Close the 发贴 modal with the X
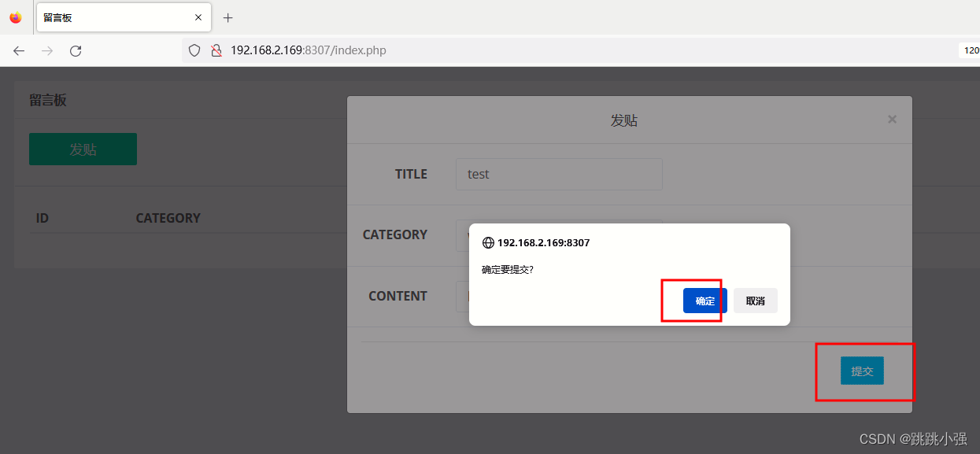The image size is (980, 454). click(x=892, y=120)
